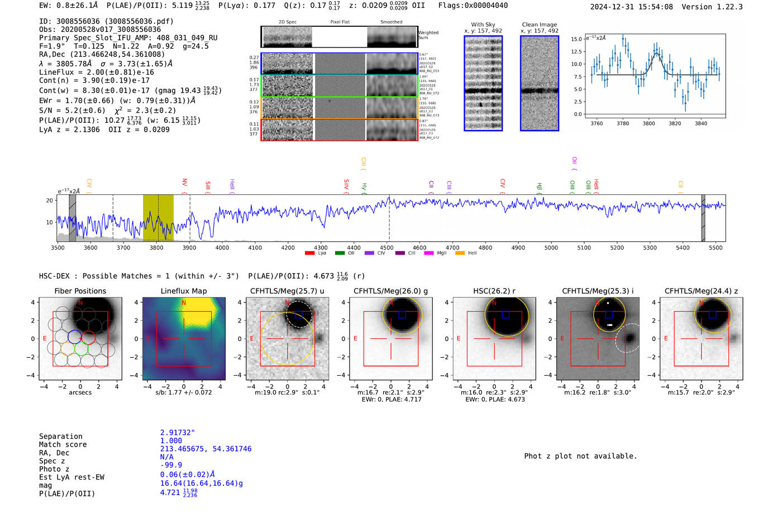The image size is (782, 532).
Task: Click the OII green legend swatch
Action: (x=340, y=253)
